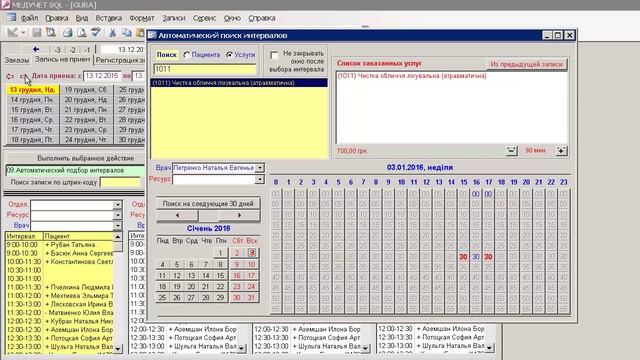Select 13 грудня, Нд. date cell
The image size is (640, 360).
coord(33,90)
